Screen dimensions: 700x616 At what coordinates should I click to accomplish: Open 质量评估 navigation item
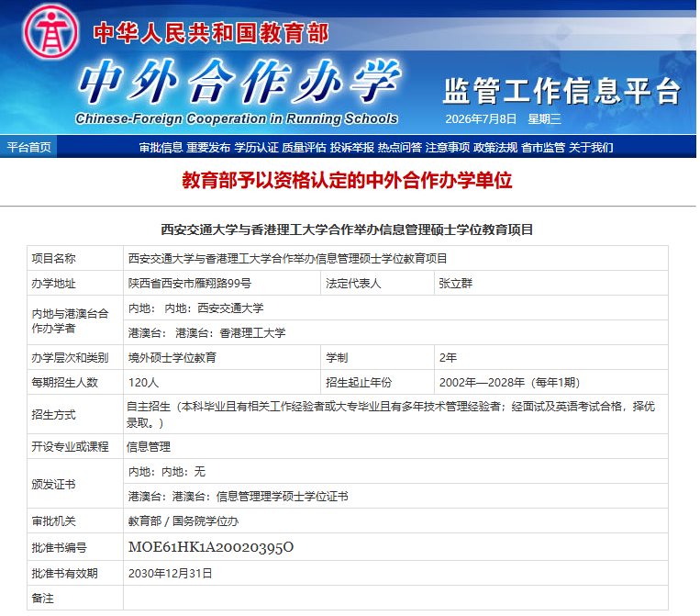[x=304, y=148]
